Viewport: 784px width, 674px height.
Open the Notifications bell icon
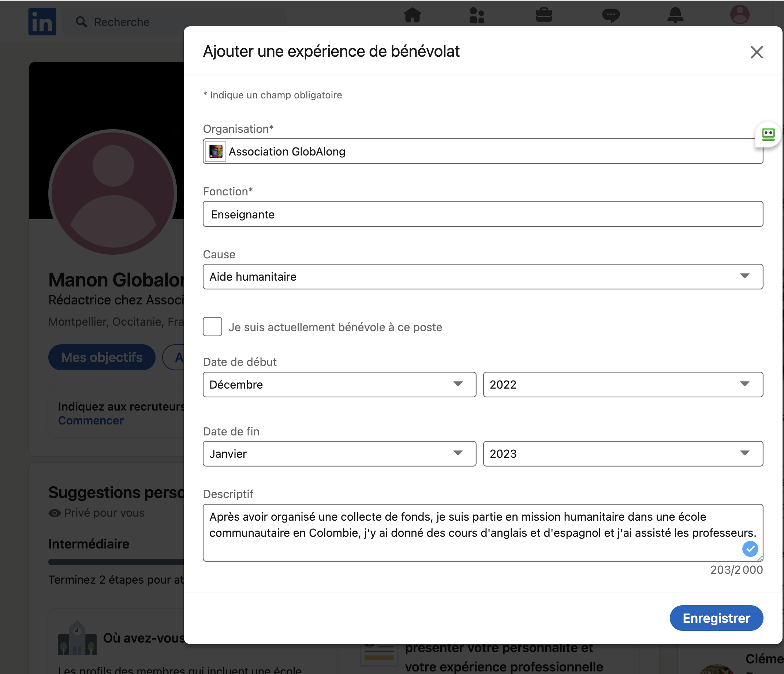[675, 15]
